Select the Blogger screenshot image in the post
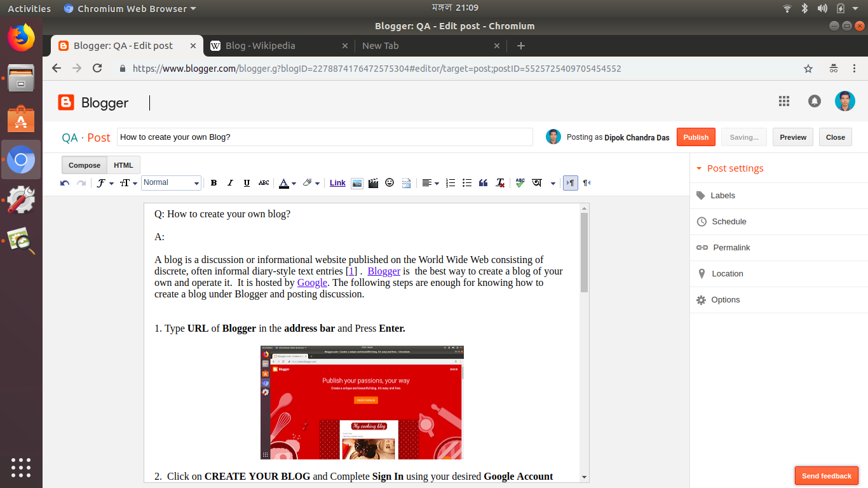Screen dimensions: 868x488 (362, 402)
